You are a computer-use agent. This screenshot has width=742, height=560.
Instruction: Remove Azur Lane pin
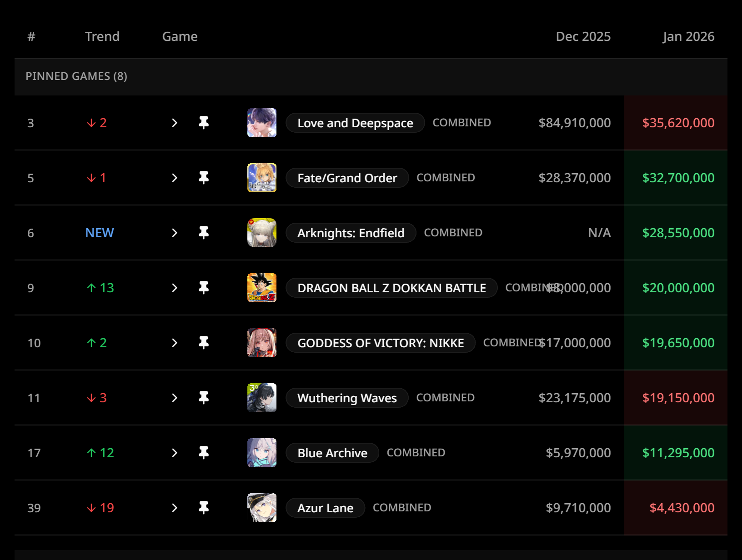pyautogui.click(x=204, y=508)
